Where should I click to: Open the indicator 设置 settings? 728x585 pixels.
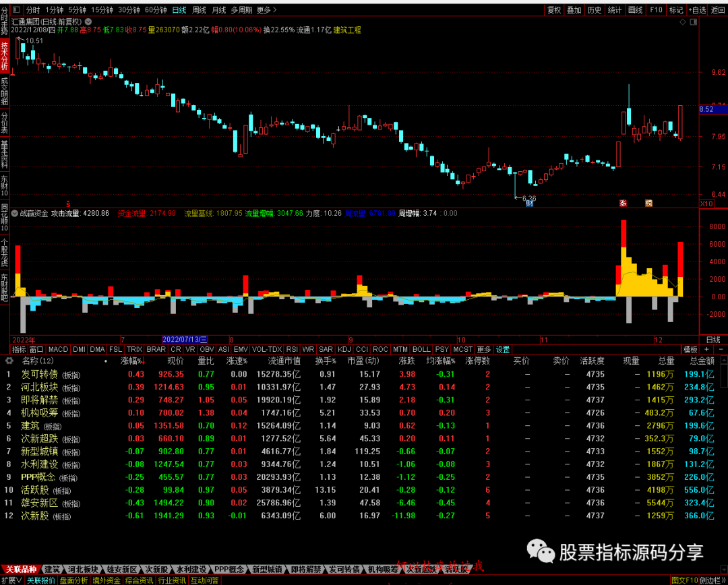503,349
